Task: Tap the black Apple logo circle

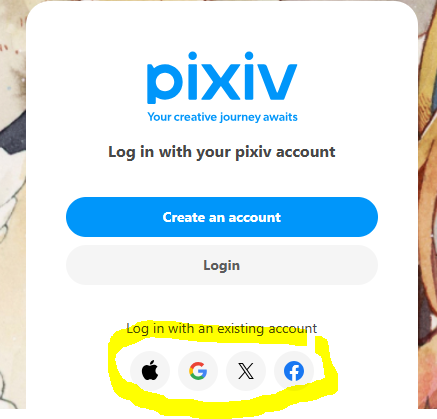Action: tap(150, 371)
